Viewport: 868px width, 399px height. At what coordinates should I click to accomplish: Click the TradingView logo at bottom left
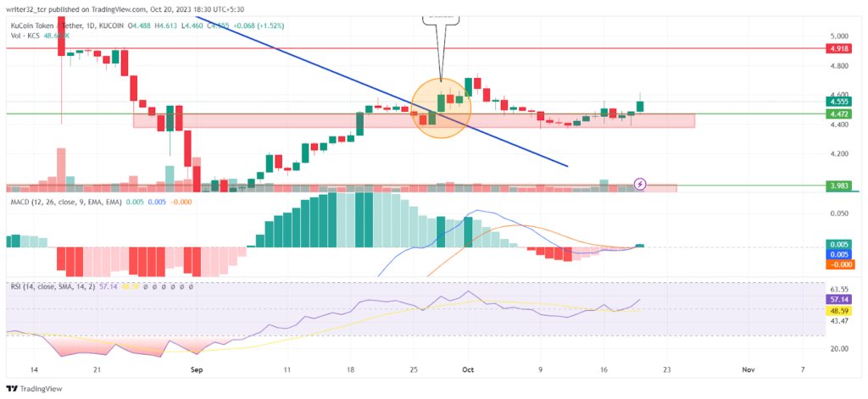tap(34, 389)
